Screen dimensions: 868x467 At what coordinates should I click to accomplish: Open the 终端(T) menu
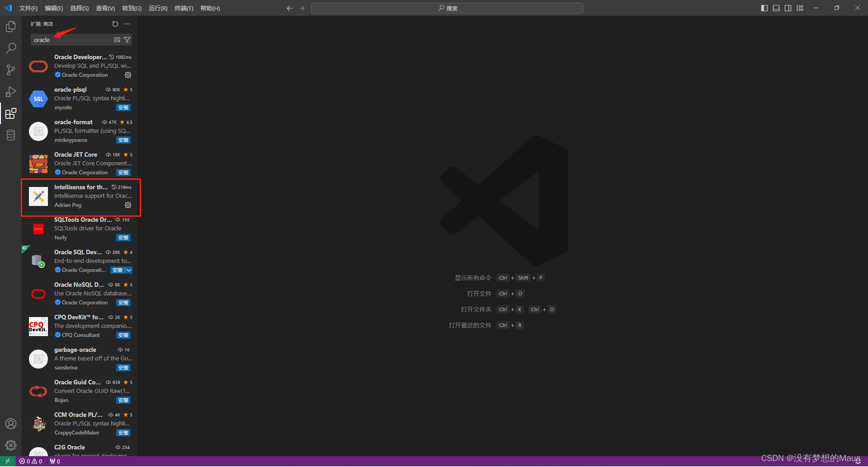[x=184, y=8]
